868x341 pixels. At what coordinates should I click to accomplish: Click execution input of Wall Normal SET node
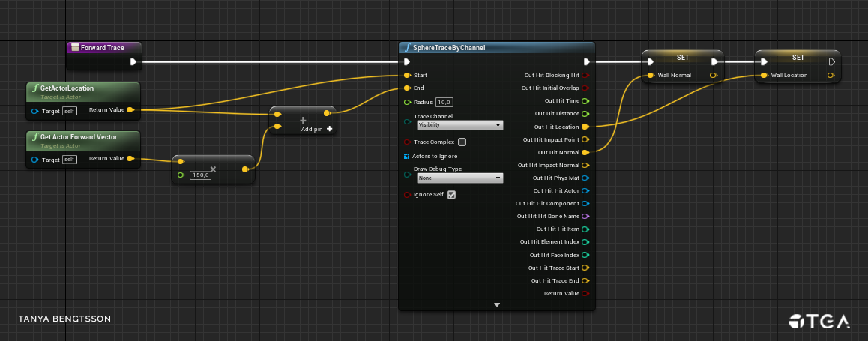(651, 62)
